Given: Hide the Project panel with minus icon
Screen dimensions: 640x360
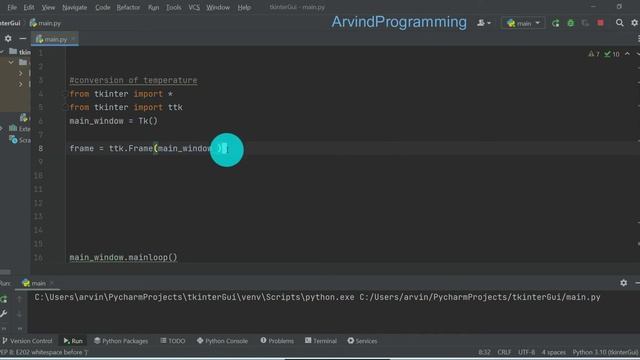Looking at the screenshot, I should [23, 39].
